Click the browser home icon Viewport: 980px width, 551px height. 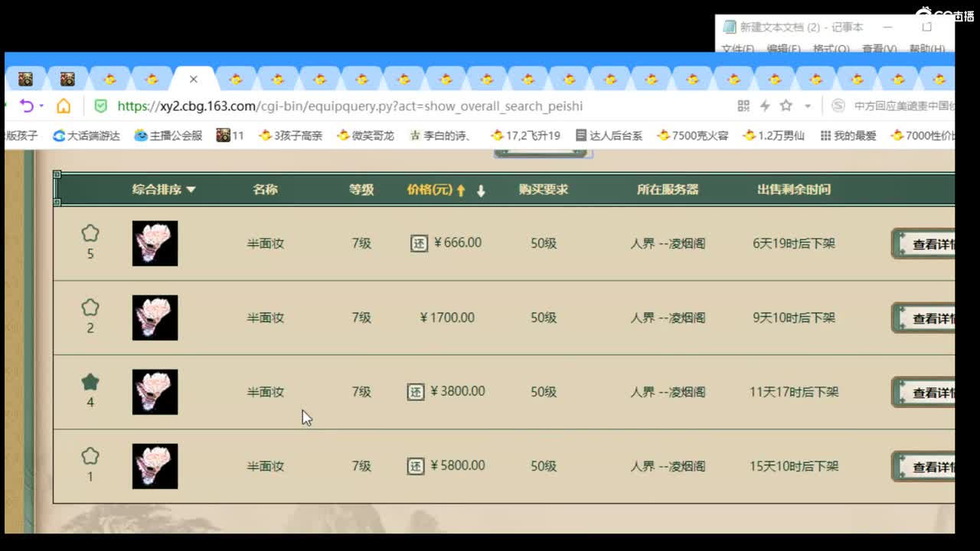point(63,106)
